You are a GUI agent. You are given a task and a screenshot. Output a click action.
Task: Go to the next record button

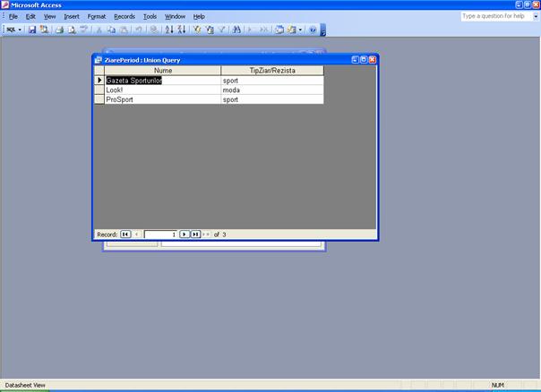[x=185, y=234]
